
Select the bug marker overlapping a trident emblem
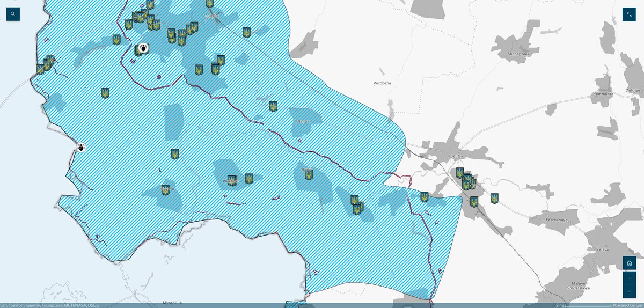[x=144, y=48]
